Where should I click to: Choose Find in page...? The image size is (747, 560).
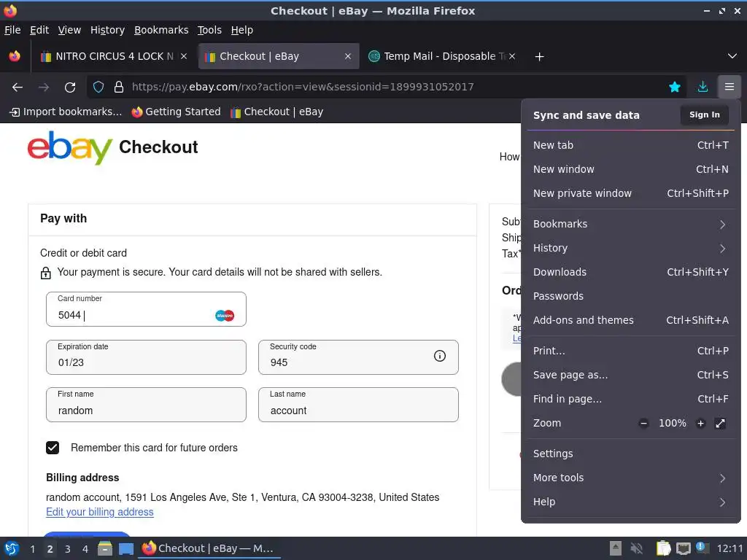630,399
